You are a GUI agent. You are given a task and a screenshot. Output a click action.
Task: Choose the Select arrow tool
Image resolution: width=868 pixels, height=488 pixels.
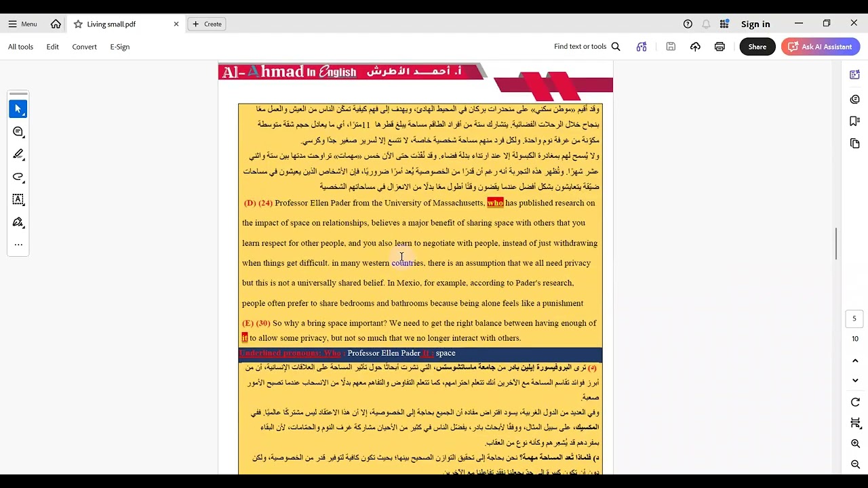pyautogui.click(x=18, y=108)
